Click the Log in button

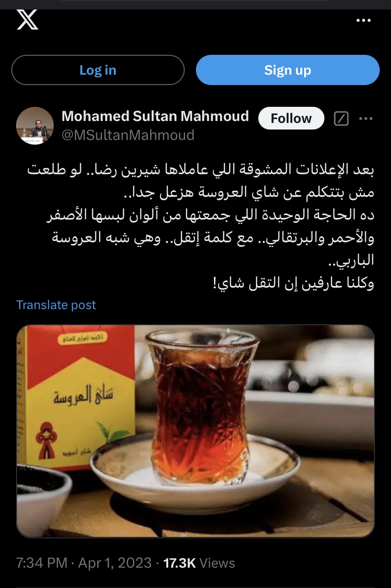tap(98, 70)
